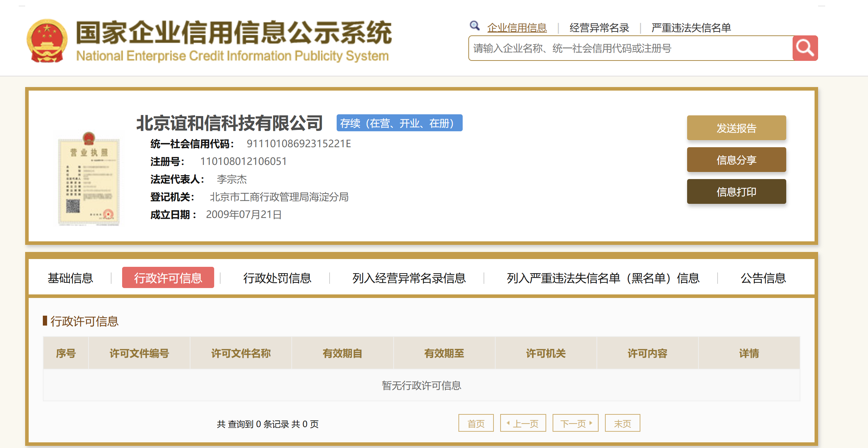
Task: Switch to the 行政处罚信息 tab
Action: (277, 278)
